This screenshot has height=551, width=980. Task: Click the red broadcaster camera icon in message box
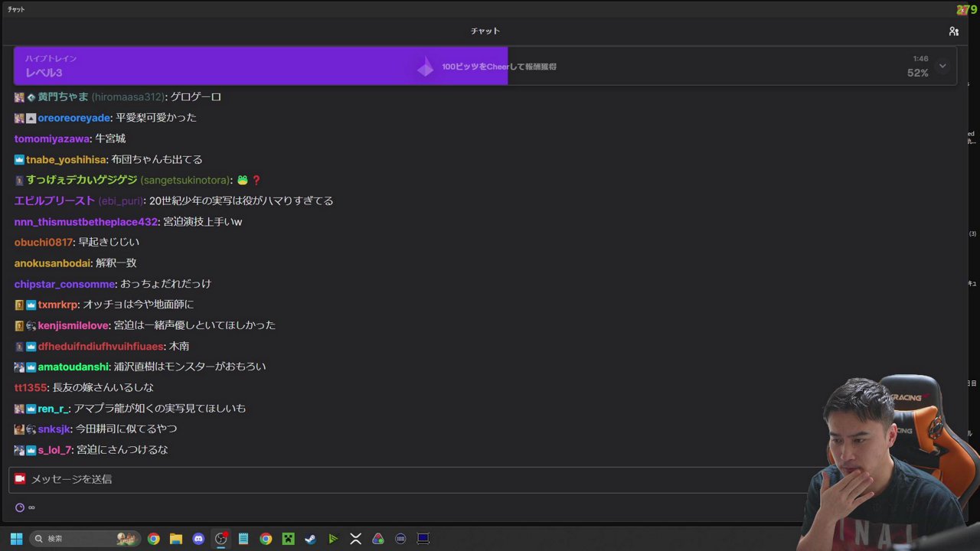point(20,478)
